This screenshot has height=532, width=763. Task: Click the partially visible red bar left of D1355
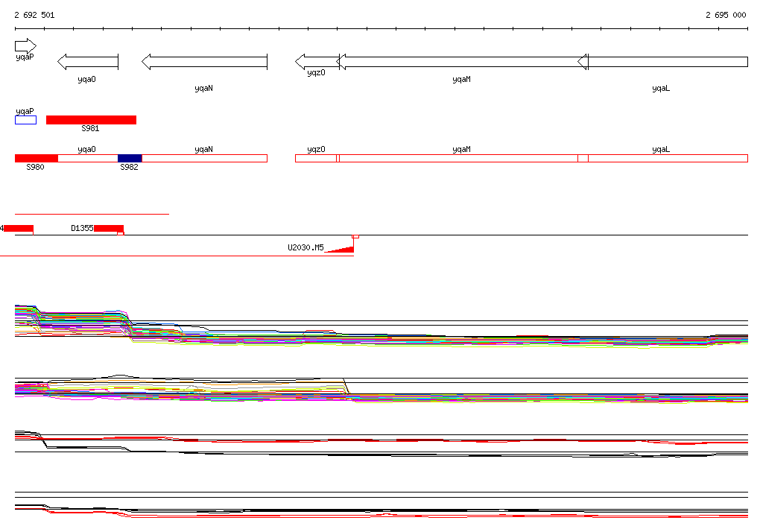[19, 228]
